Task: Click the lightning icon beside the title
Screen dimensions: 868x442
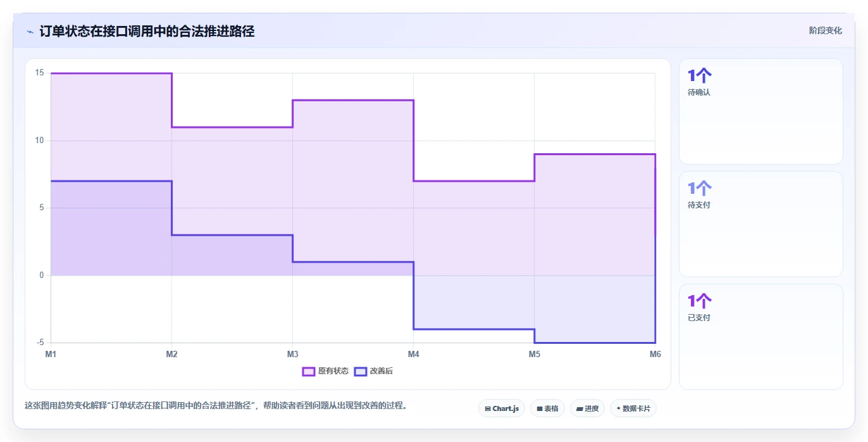Action: (30, 32)
